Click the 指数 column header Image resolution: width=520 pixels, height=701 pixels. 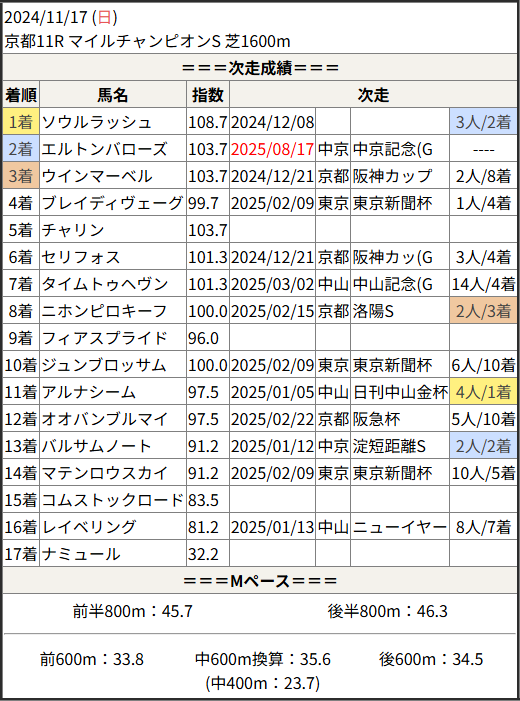tap(207, 95)
